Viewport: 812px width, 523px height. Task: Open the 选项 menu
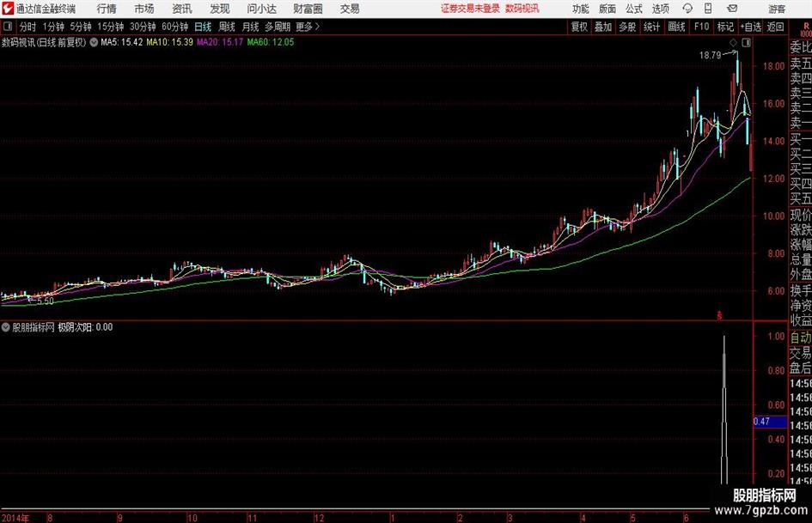point(660,9)
